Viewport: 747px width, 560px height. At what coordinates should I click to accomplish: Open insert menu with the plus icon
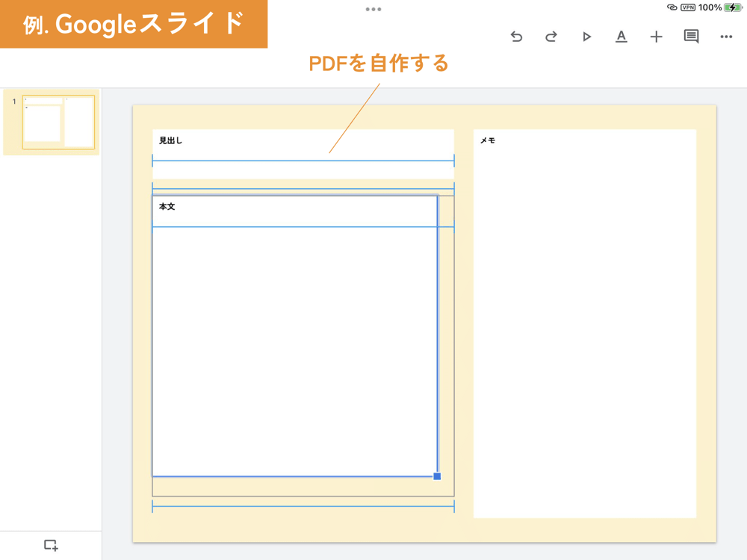656,37
